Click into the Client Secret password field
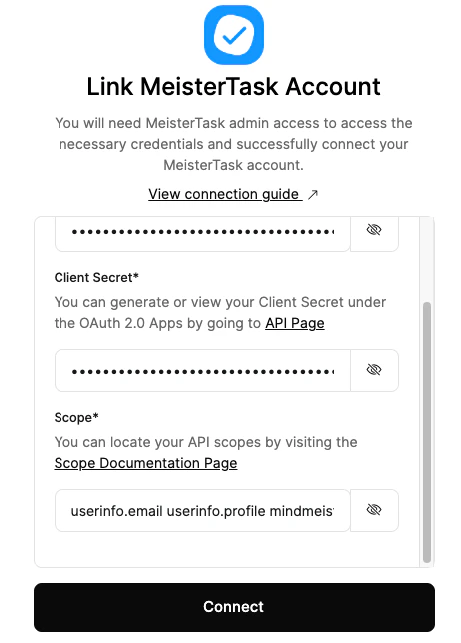The width and height of the screenshot is (461, 643). pos(203,370)
